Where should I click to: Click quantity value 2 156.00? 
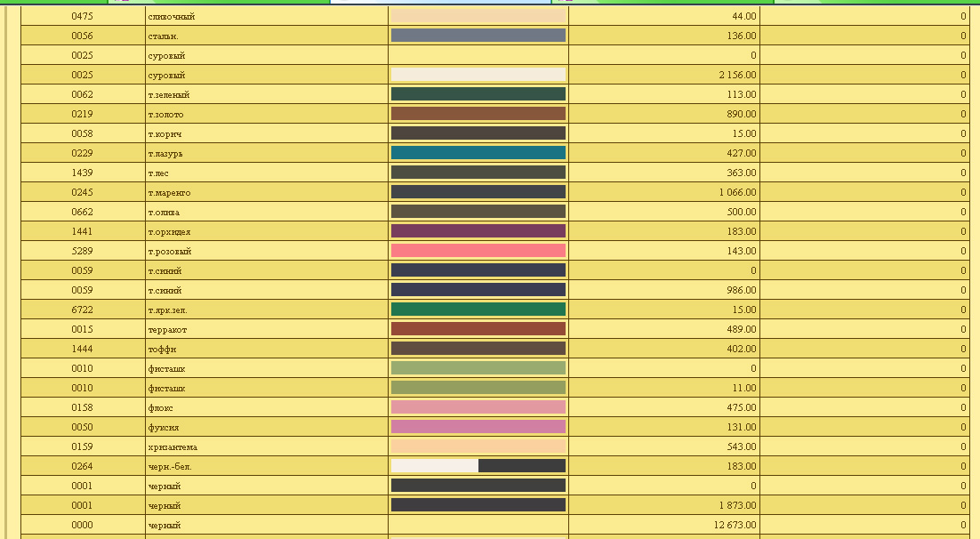[x=737, y=75]
